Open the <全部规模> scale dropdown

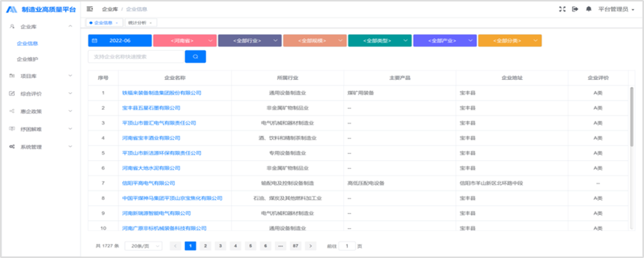pos(315,41)
